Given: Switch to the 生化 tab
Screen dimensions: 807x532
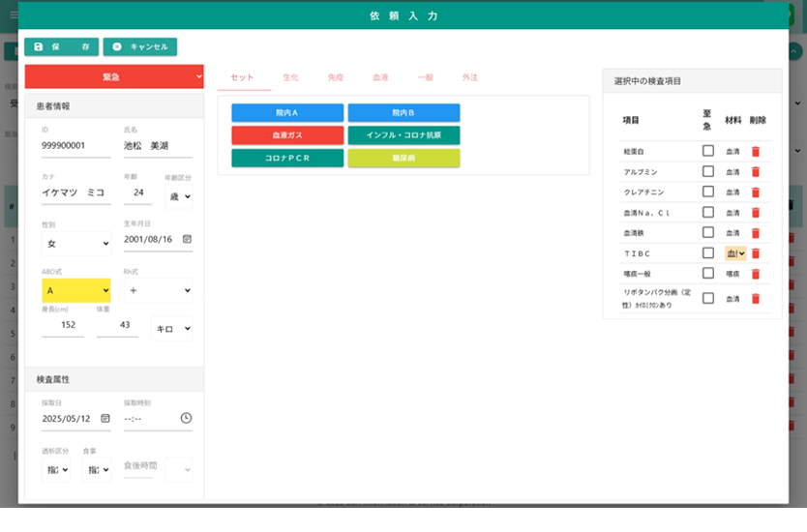Looking at the screenshot, I should pos(290,77).
